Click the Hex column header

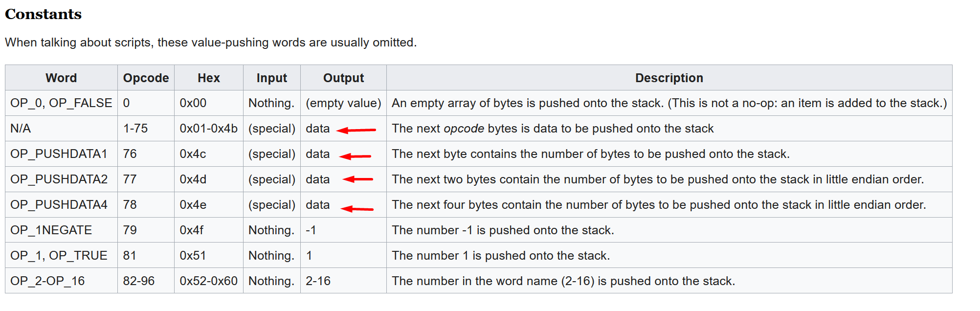pyautogui.click(x=209, y=78)
